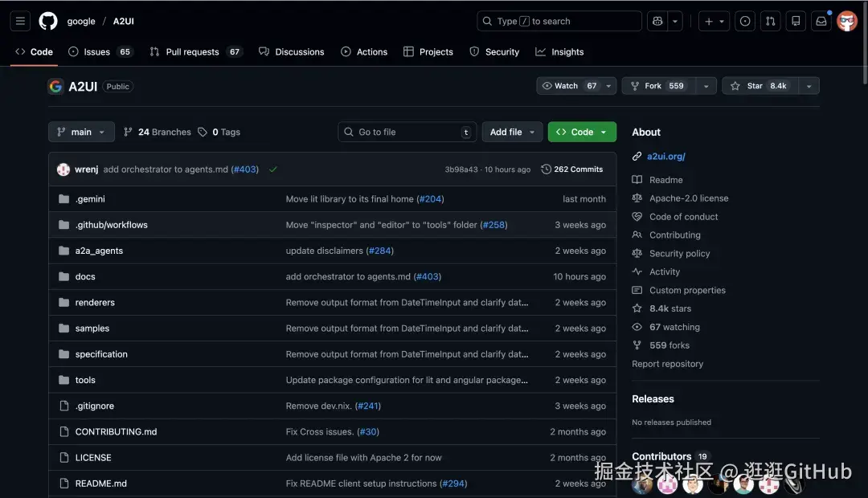Open the docs folder

85,276
